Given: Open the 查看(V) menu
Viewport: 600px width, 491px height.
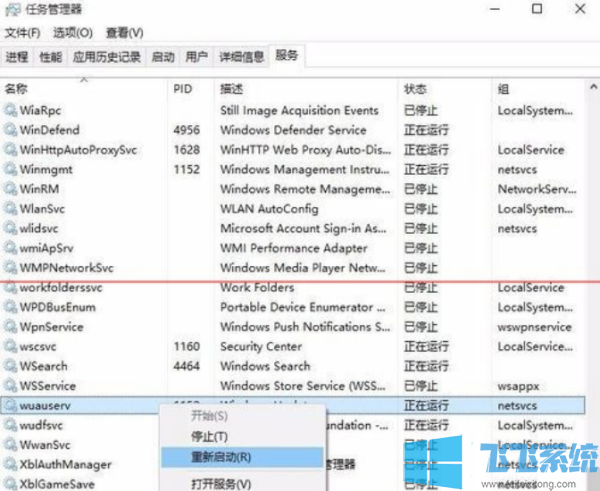Looking at the screenshot, I should (x=125, y=33).
